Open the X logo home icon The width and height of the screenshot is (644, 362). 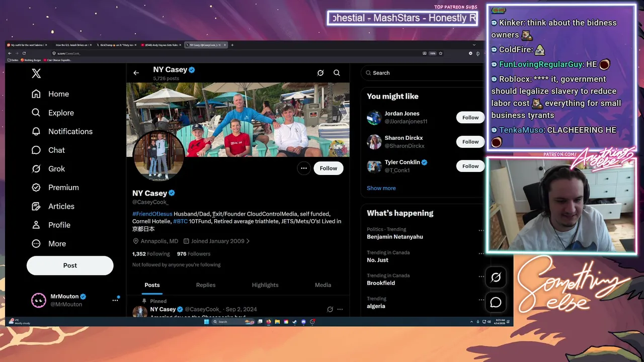(x=36, y=73)
